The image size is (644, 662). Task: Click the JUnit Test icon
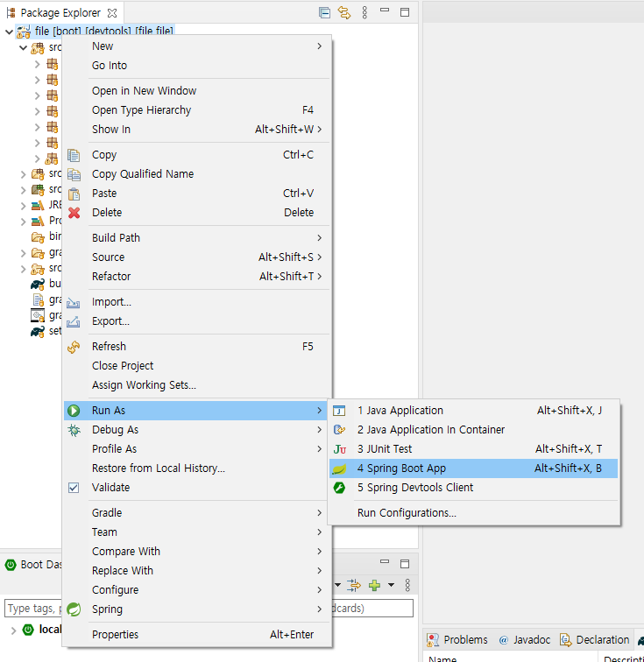coord(340,449)
